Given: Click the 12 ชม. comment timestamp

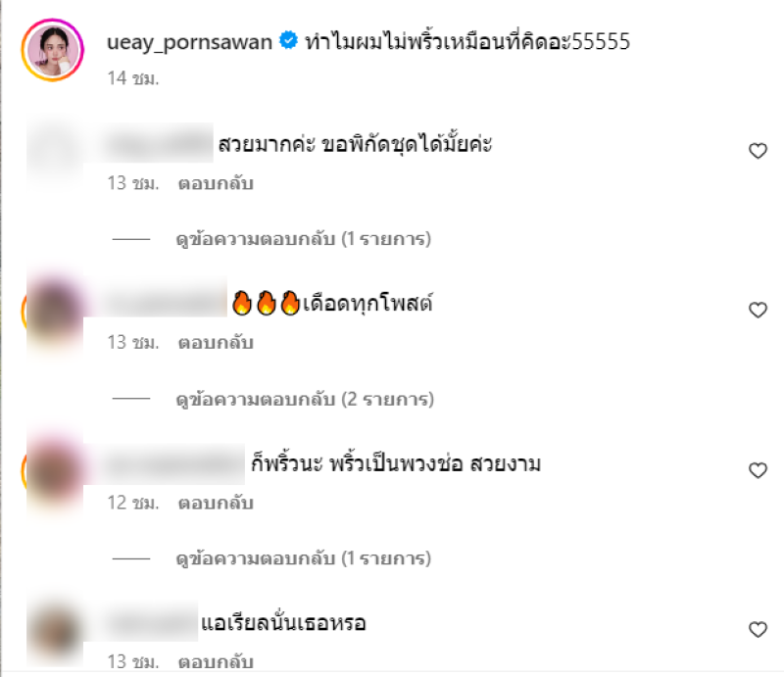Looking at the screenshot, I should [133, 503].
